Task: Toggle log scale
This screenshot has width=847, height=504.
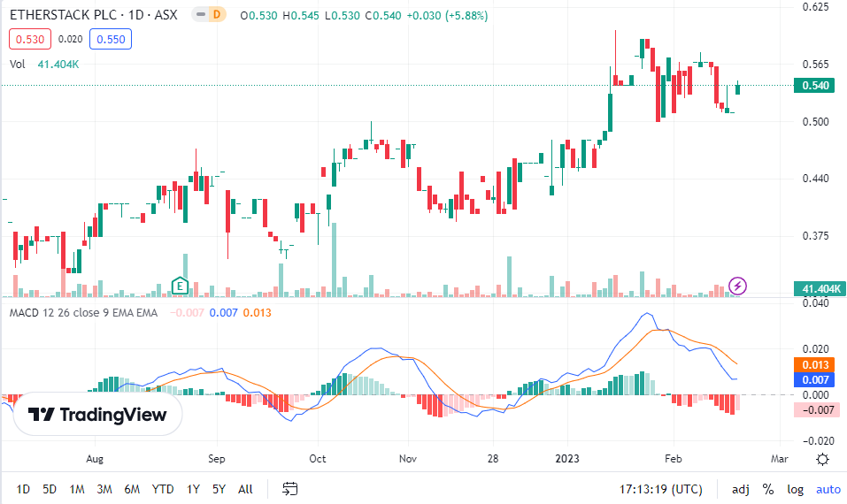Action: [796, 489]
